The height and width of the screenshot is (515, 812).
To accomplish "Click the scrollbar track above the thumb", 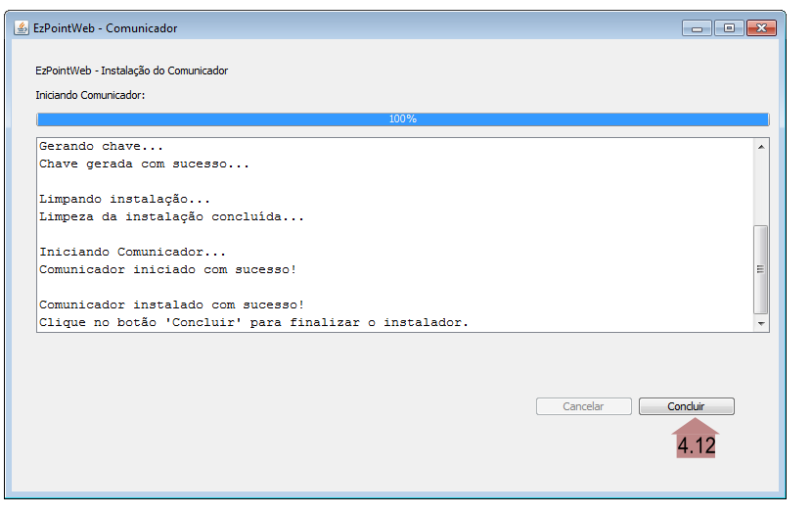I will (760, 188).
